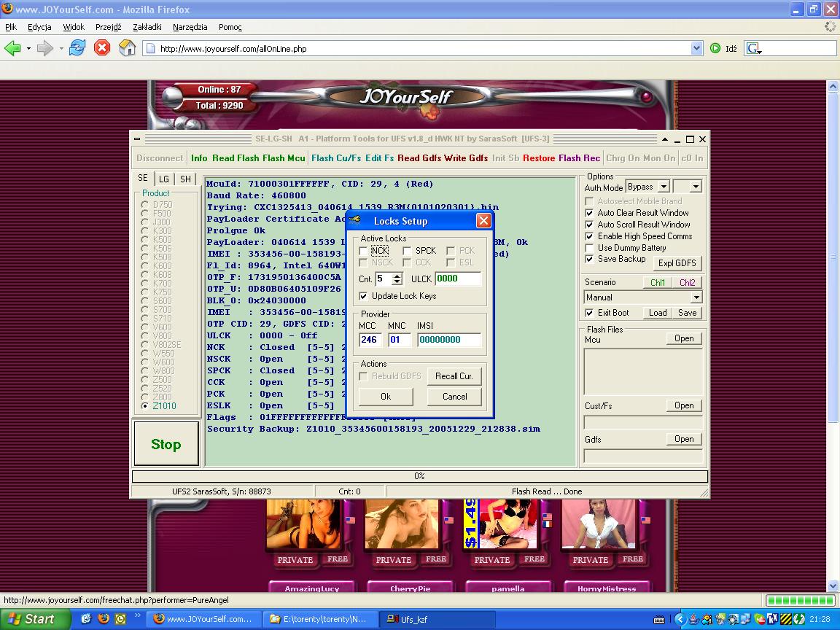This screenshot has width=840, height=630.
Task: Click Flash Mcu toolbar command
Action: [x=284, y=158]
